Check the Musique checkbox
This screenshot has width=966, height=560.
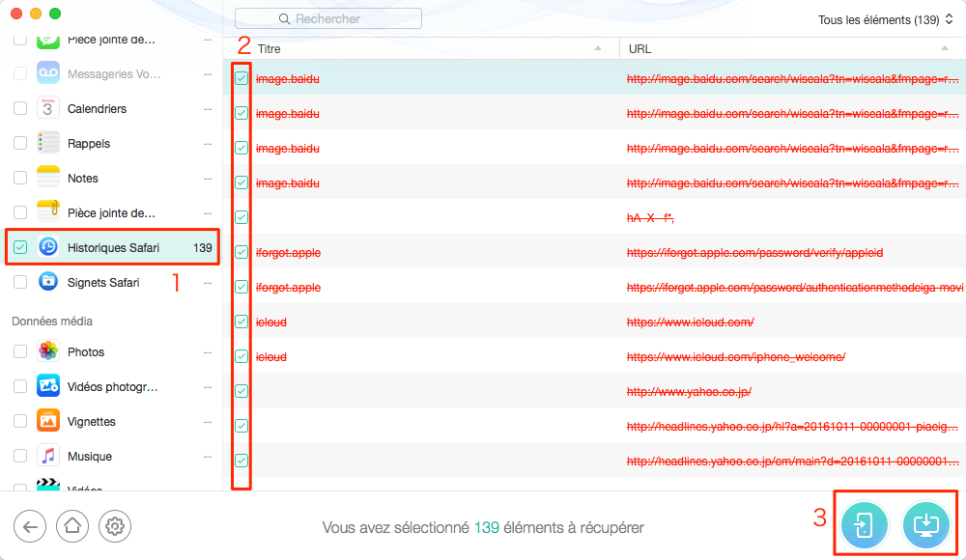(20, 456)
